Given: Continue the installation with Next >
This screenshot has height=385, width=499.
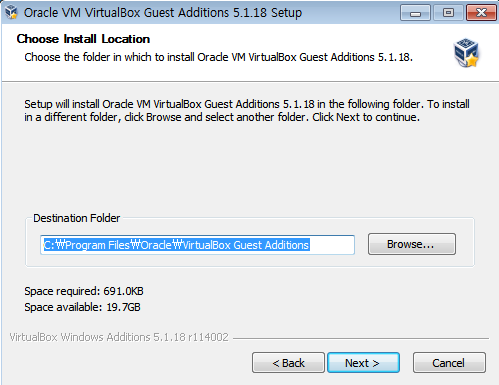Looking at the screenshot, I should coord(363,363).
